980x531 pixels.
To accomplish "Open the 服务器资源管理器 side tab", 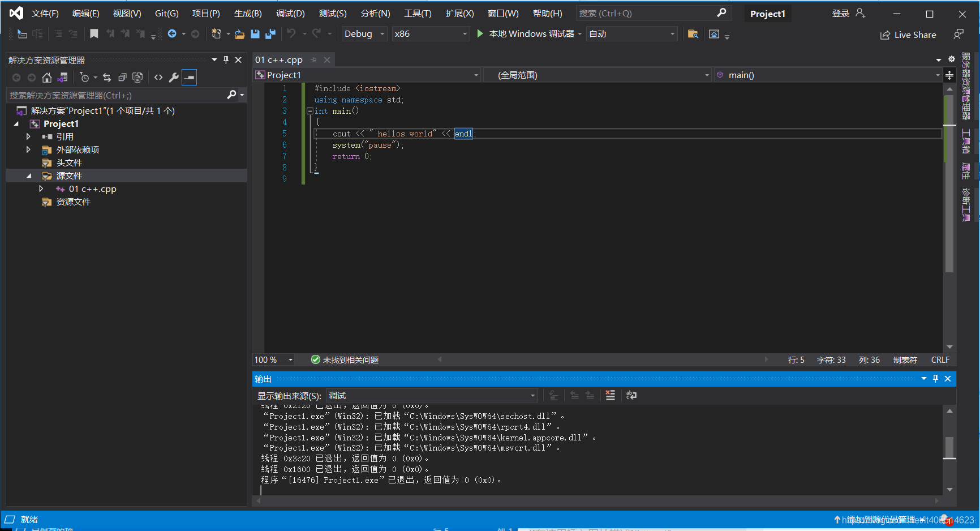I will point(966,86).
